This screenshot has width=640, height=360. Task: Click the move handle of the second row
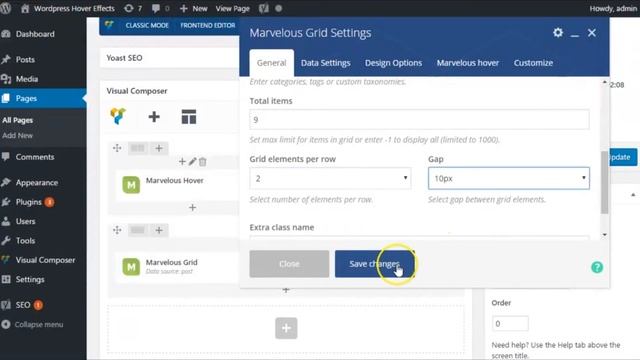(x=117, y=230)
